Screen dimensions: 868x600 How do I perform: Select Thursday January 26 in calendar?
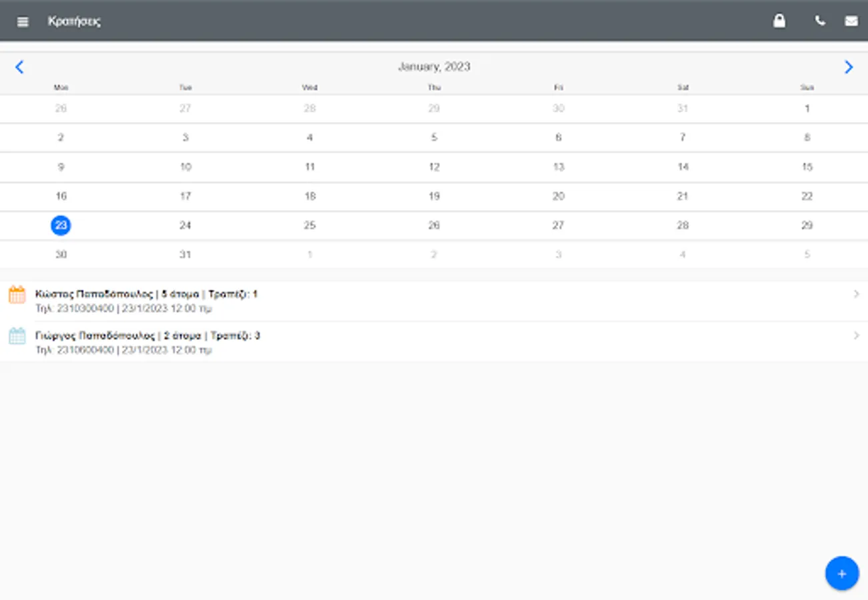[x=434, y=225]
